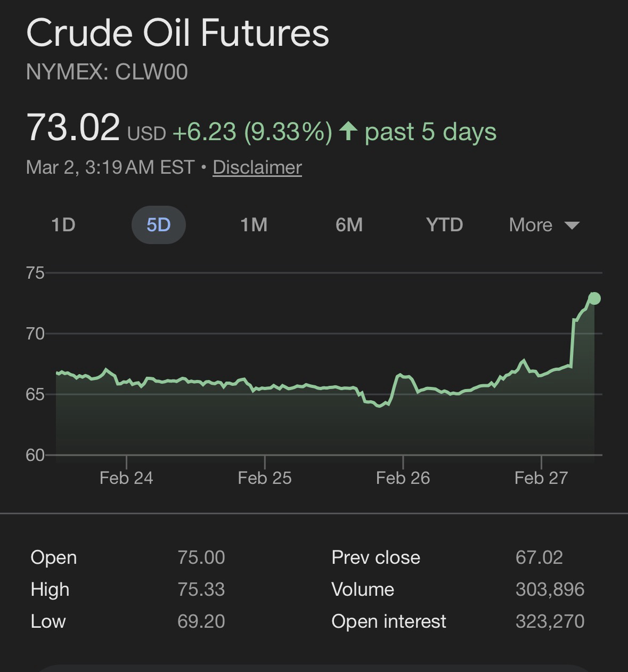Click the Crude Oil Futures title

177,33
